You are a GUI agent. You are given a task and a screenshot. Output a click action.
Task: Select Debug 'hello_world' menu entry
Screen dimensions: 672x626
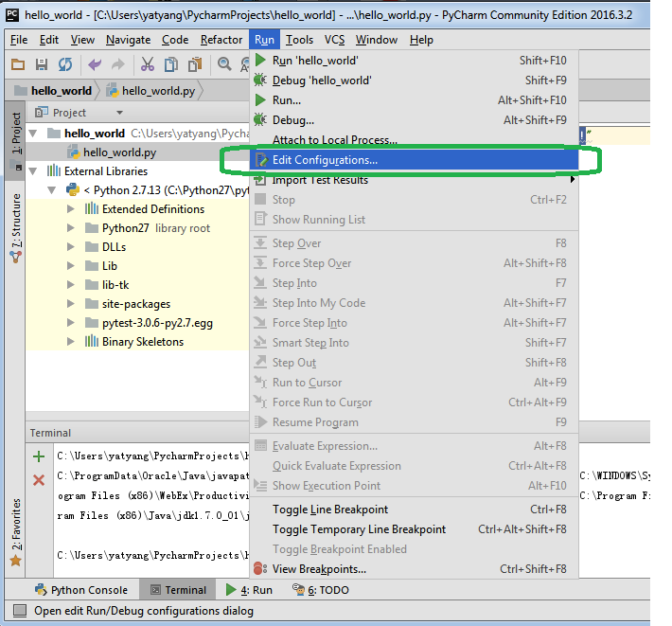click(414, 80)
